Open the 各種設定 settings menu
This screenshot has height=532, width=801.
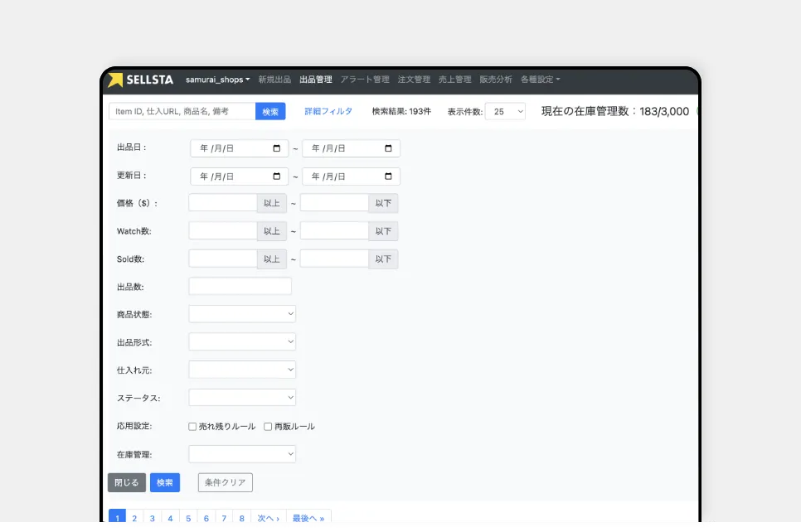tap(540, 80)
